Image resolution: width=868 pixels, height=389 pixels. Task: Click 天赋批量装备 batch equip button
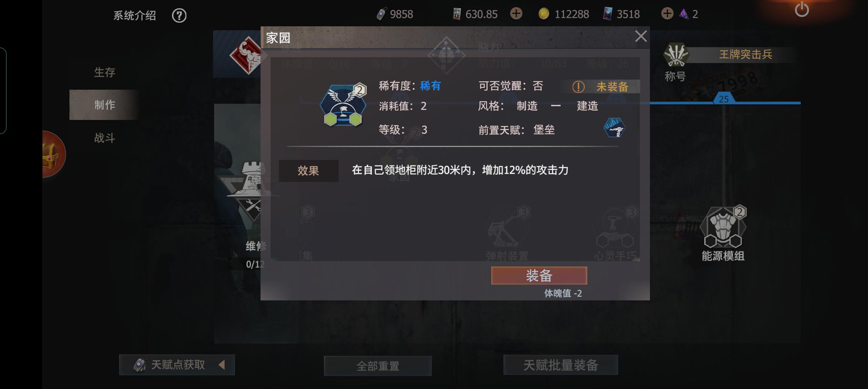tap(561, 365)
